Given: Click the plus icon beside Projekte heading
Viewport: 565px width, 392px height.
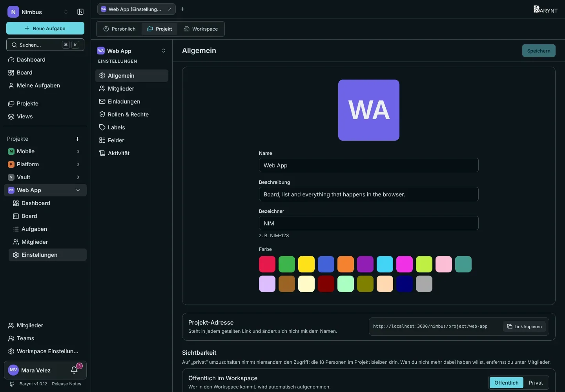Looking at the screenshot, I should click(x=77, y=139).
